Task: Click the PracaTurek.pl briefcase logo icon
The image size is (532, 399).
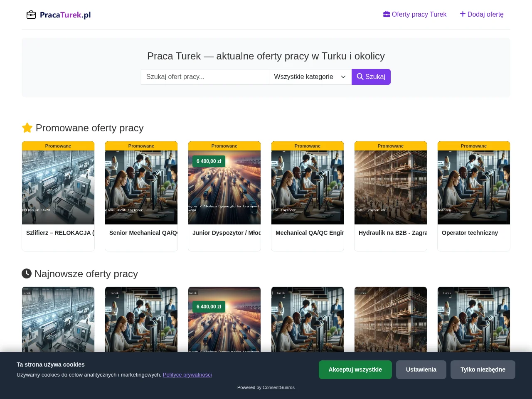Action: click(x=31, y=15)
